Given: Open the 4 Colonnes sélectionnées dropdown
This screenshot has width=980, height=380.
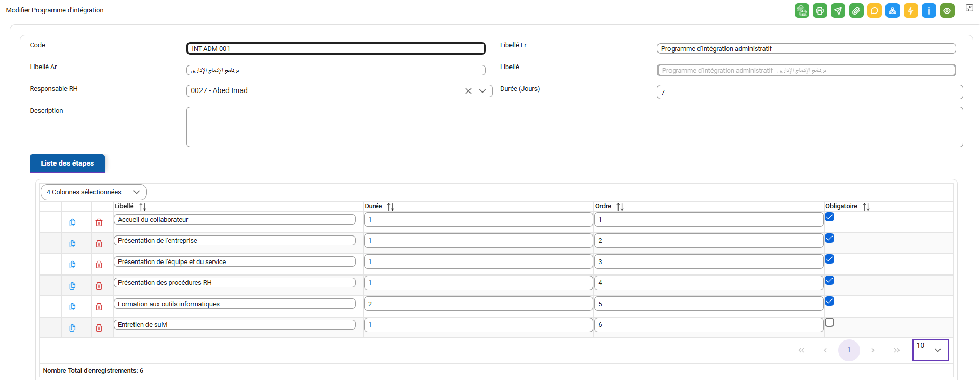Looking at the screenshot, I should tap(93, 192).
